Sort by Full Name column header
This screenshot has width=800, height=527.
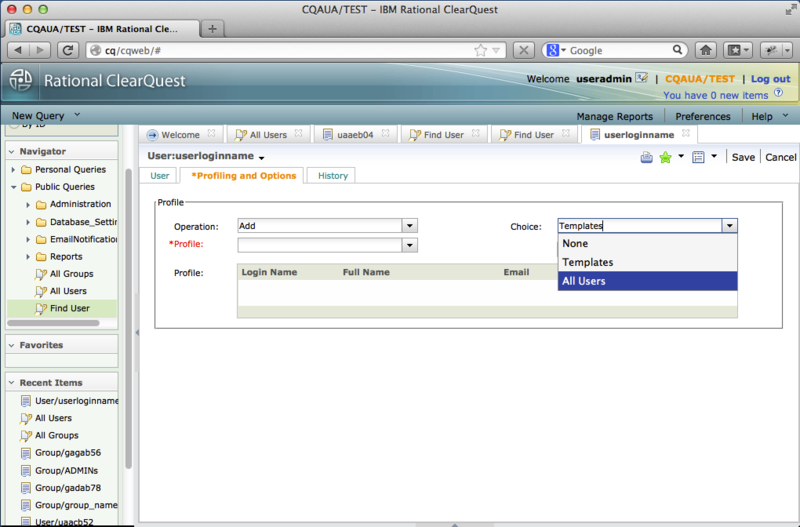pos(366,272)
